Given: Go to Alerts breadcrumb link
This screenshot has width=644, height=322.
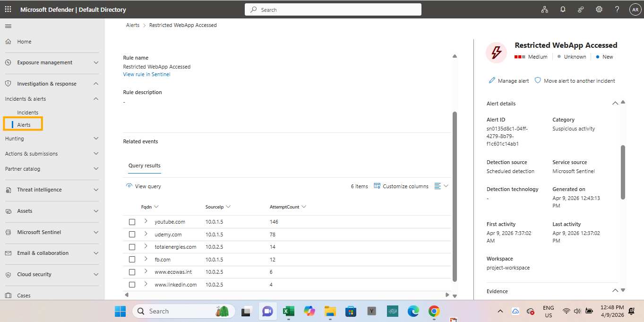Looking at the screenshot, I should coord(133,25).
